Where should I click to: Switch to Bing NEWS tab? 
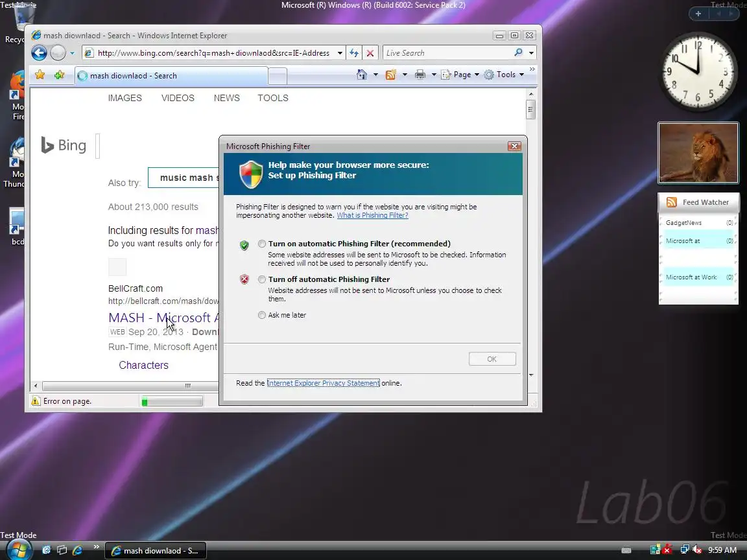click(x=227, y=98)
